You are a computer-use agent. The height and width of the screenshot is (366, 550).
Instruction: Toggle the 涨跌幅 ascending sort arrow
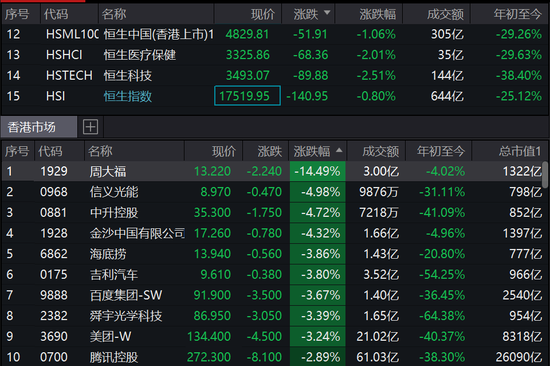point(339,150)
